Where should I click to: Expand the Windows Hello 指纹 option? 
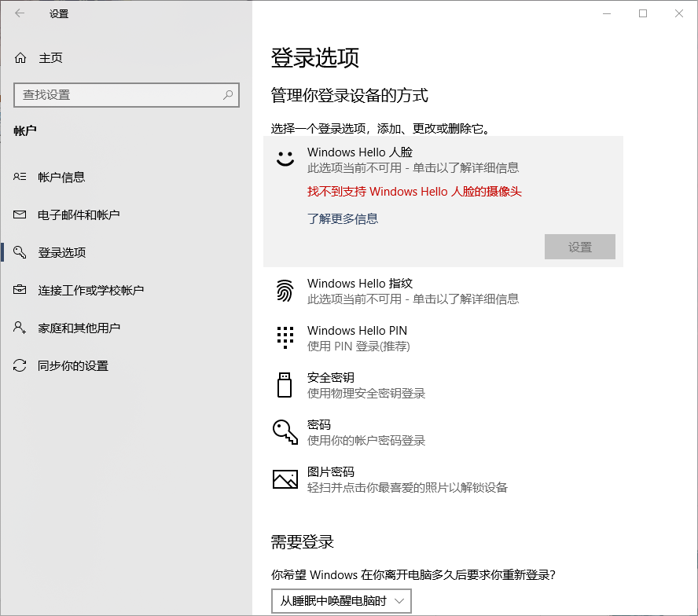tap(443, 291)
